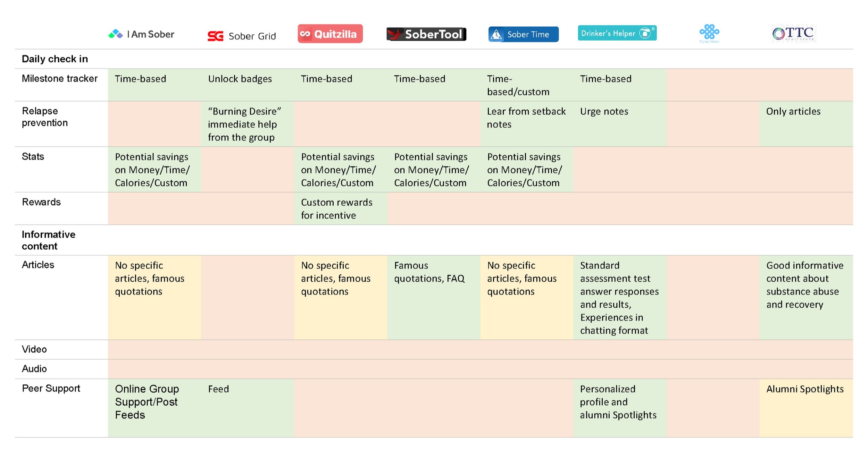
Task: Click the Urge notes cell
Action: 620,124
